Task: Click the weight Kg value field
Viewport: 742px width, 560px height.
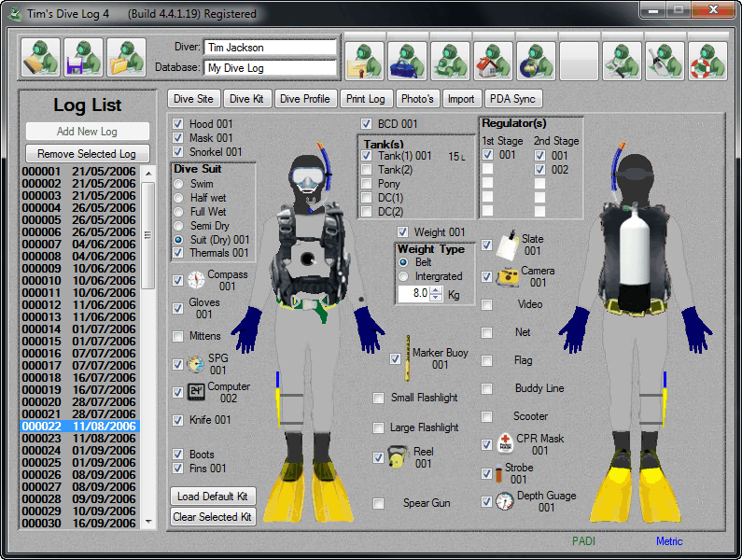Action: [x=414, y=293]
